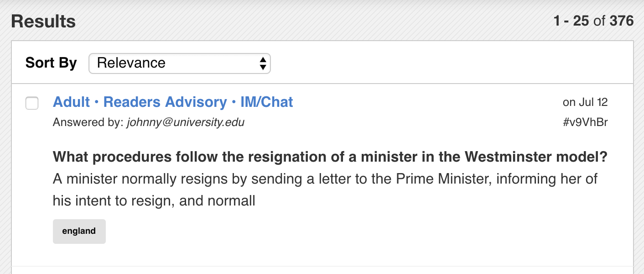Open the Adult • Readers Advisory • IM/Chat result
The width and height of the screenshot is (644, 274).
click(x=173, y=102)
